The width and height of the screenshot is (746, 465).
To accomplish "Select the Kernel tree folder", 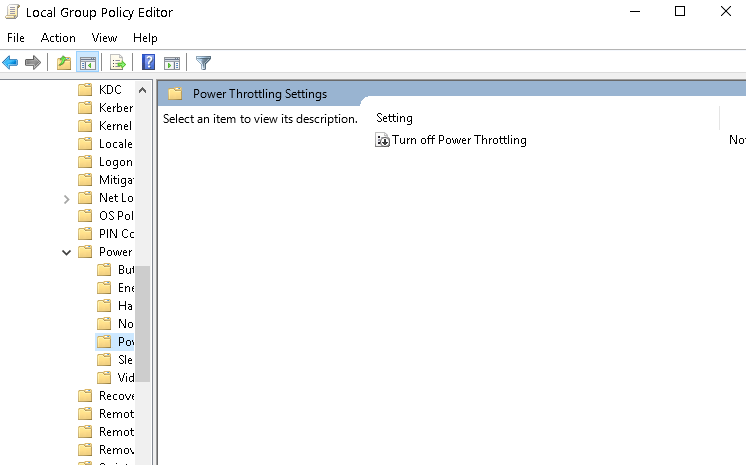I will point(115,126).
